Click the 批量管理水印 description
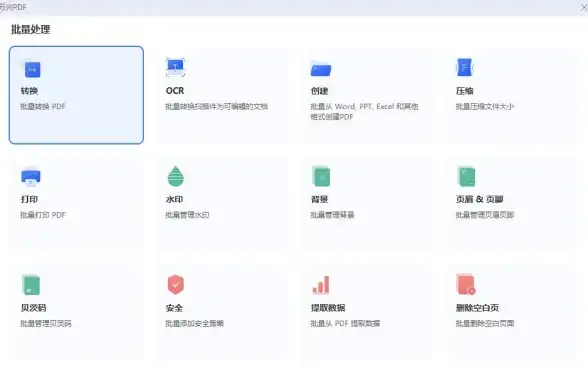The height and width of the screenshot is (378, 588). [187, 215]
